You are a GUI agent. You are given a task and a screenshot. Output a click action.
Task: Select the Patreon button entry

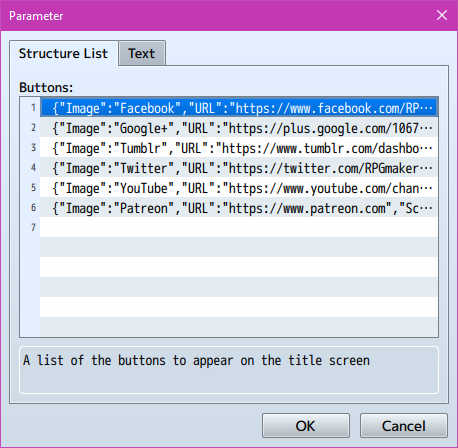239,207
